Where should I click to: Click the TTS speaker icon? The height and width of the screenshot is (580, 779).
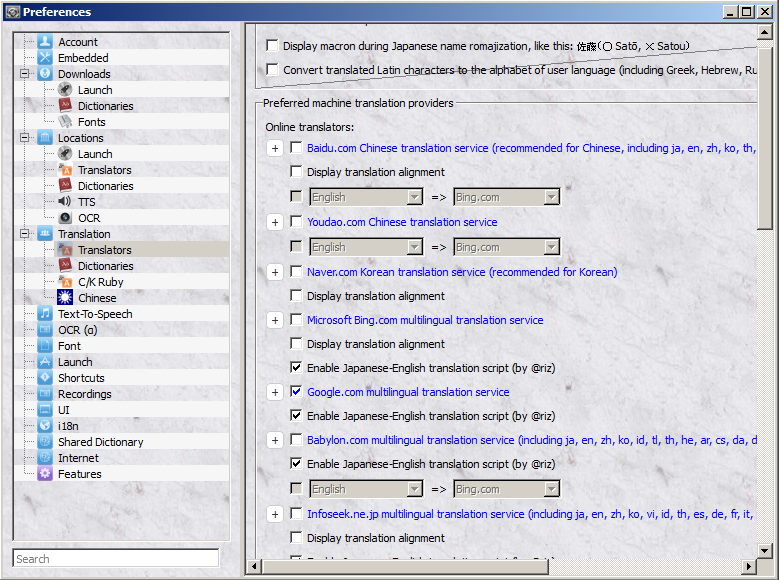tap(65, 202)
